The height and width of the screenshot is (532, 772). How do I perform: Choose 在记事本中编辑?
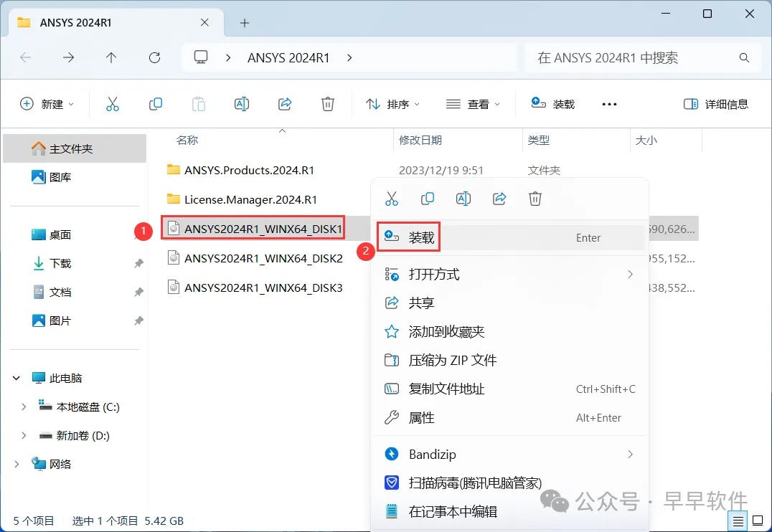click(x=510, y=511)
